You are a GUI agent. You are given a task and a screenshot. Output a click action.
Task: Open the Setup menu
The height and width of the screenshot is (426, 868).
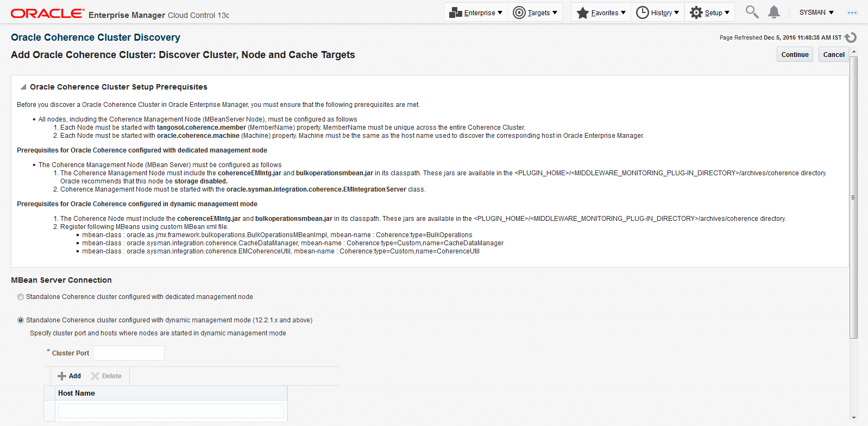pyautogui.click(x=709, y=12)
